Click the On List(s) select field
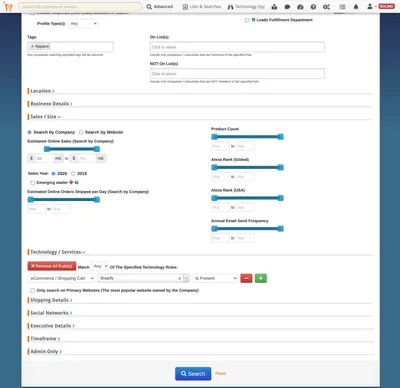400x388 pixels. point(237,47)
